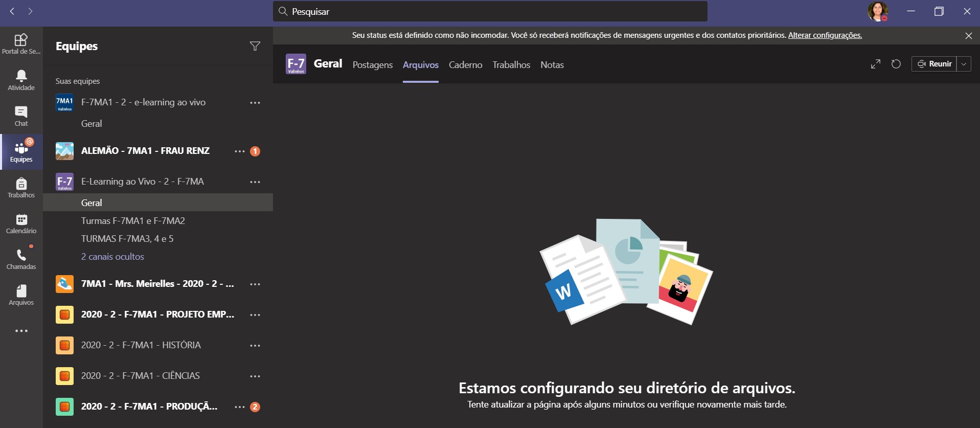
Task: Select Equipes in the left rail
Action: 21,152
